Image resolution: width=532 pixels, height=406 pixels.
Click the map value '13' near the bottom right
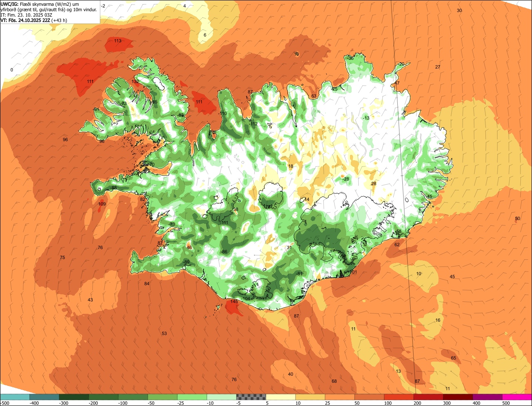399,371
